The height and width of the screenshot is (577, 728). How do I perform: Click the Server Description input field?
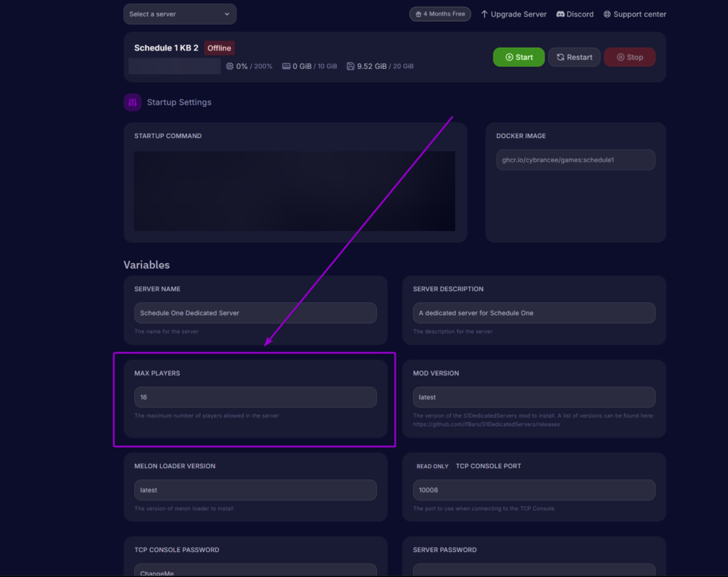pyautogui.click(x=534, y=312)
